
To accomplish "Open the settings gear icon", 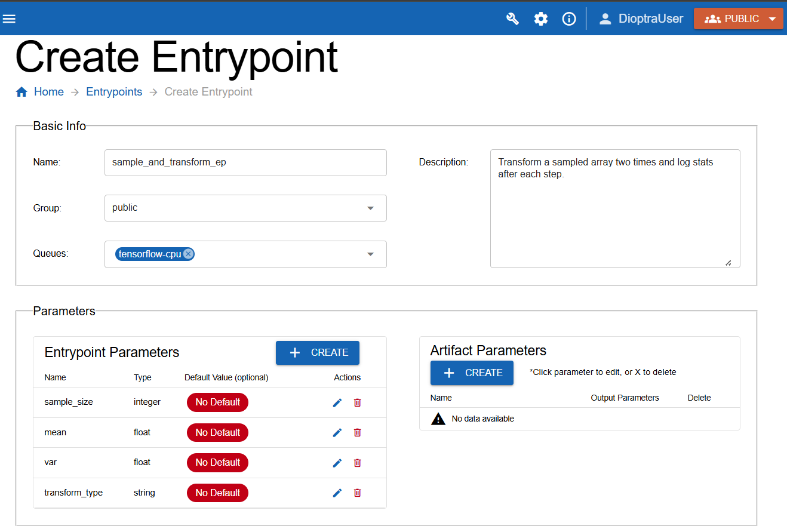I will pos(541,19).
